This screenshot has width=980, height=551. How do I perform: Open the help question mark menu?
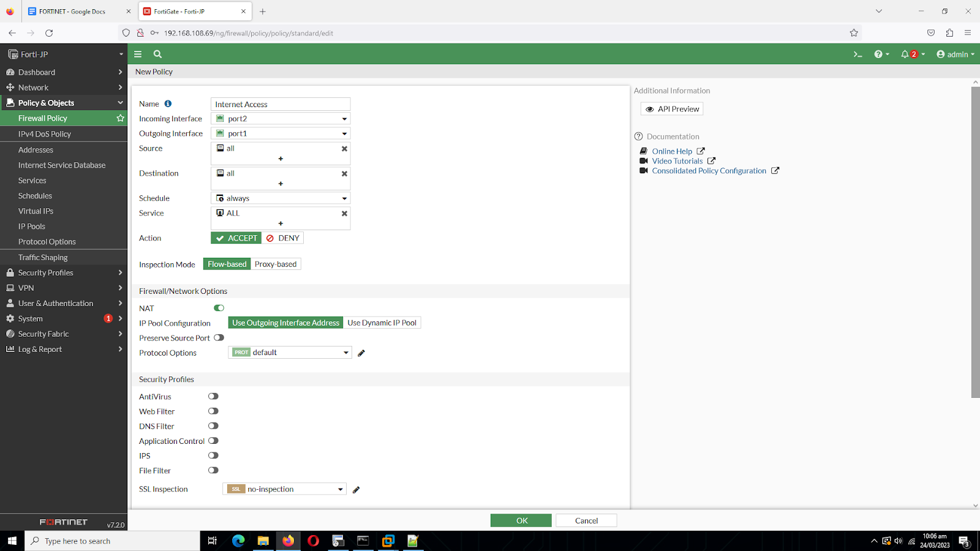coord(881,54)
